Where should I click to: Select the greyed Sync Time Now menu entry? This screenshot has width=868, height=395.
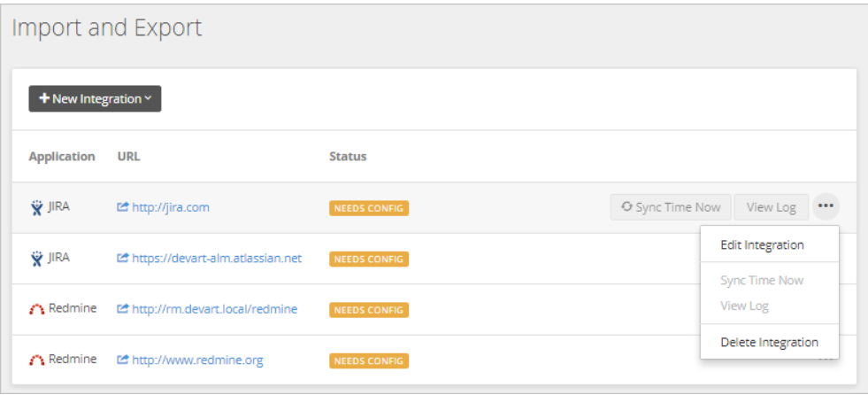tap(762, 281)
